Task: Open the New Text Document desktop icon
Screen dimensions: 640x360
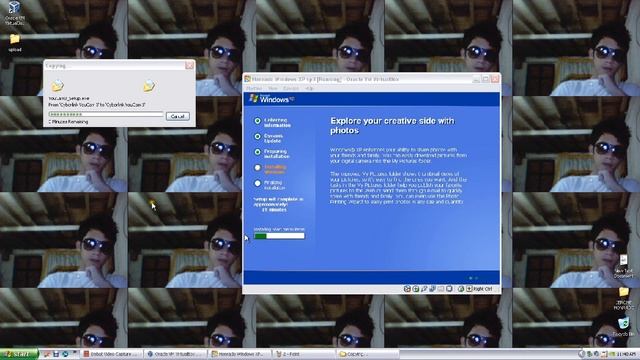Action: [x=624, y=267]
